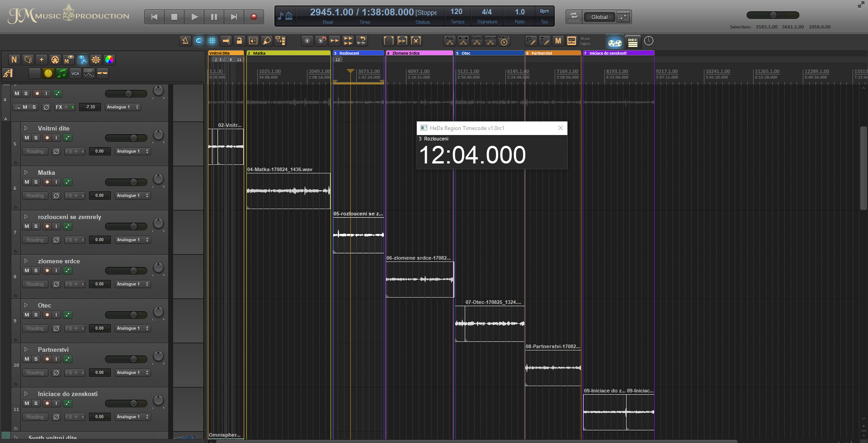868x443 pixels.
Task: Click the unfreeze snowflake-with-arrow icon
Action: coord(321,41)
